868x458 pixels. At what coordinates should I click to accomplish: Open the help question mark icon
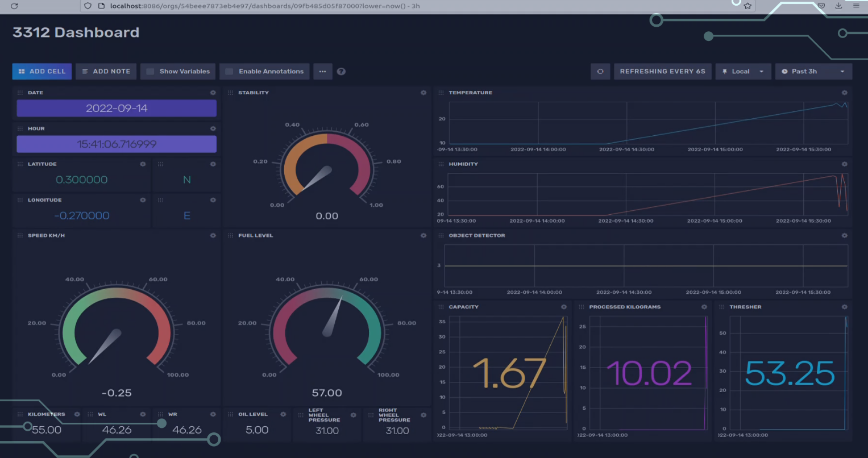pos(341,72)
